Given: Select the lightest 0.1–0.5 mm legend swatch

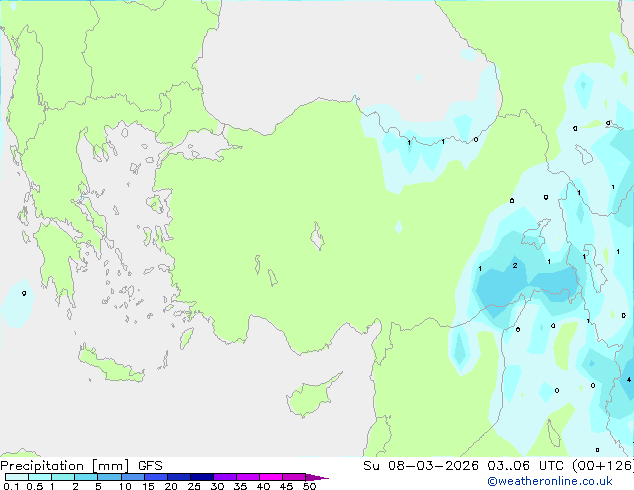Looking at the screenshot, I should (x=17, y=477).
